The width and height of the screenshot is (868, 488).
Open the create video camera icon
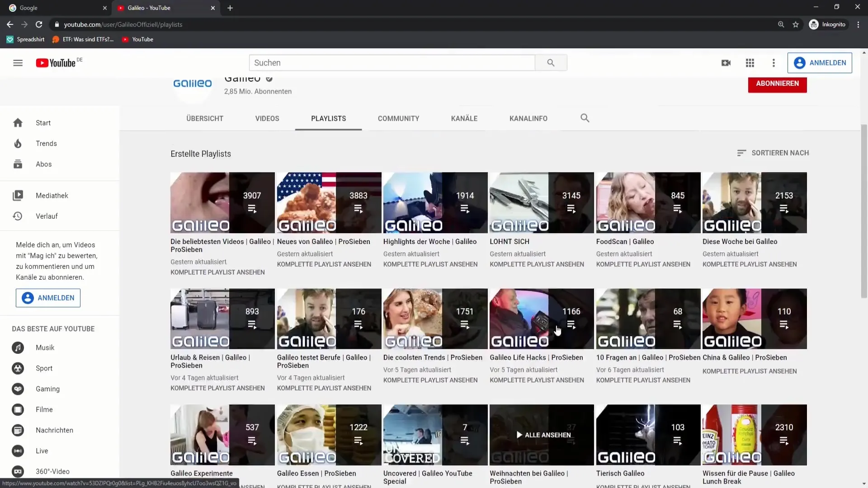(726, 63)
